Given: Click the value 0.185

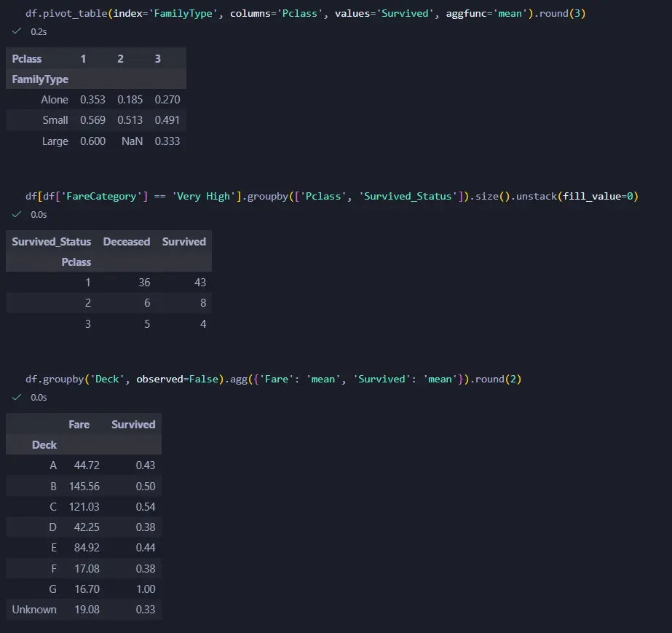Looking at the screenshot, I should [130, 100].
